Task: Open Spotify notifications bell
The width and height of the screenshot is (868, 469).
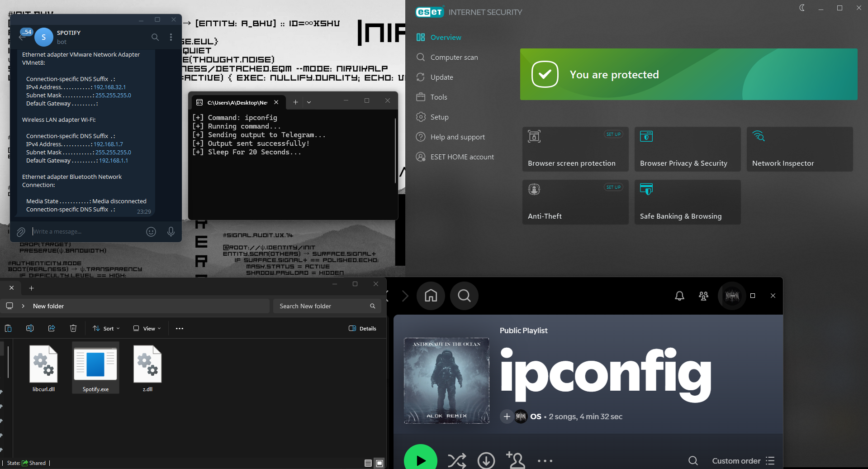Action: coord(679,296)
